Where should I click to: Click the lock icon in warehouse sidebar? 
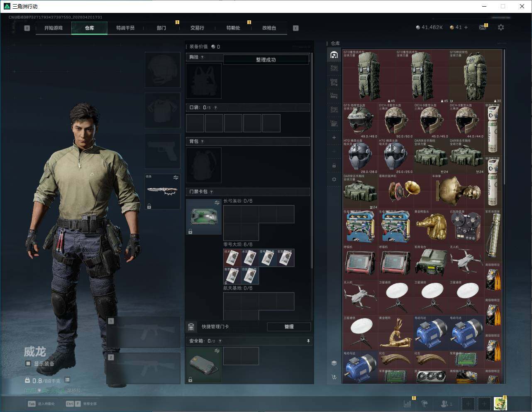[x=334, y=165]
